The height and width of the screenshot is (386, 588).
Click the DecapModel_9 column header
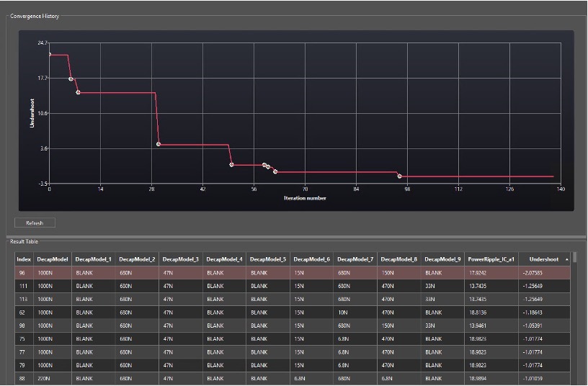click(442, 259)
